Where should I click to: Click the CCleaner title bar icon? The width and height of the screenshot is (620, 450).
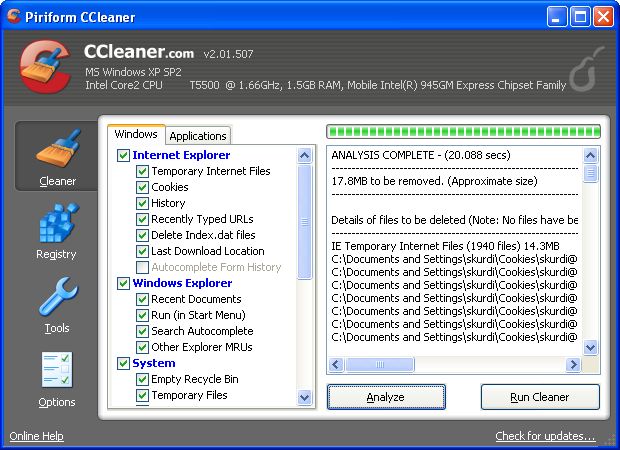(13, 16)
